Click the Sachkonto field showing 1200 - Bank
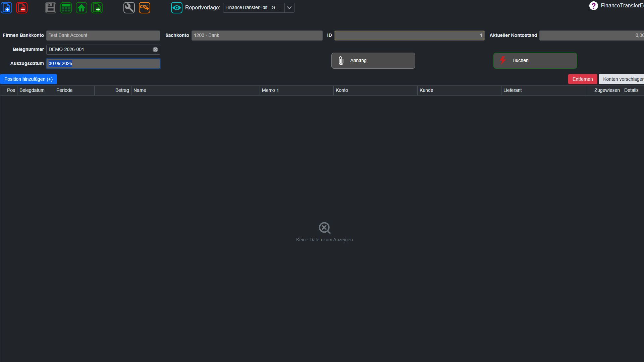Viewport: 644px width, 362px height. 257,36
